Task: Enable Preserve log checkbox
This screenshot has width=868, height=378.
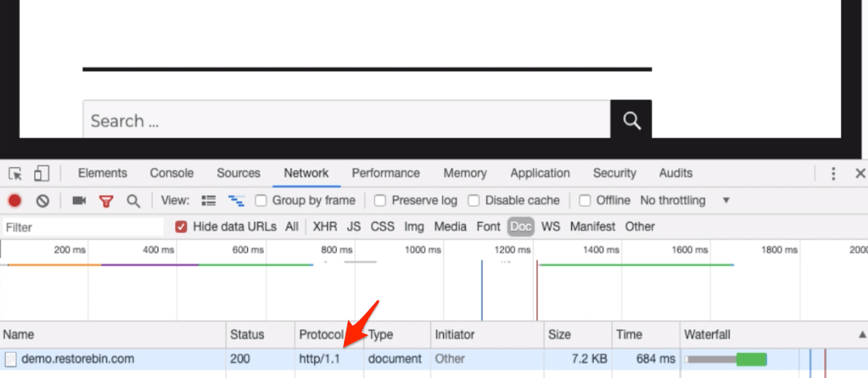Action: pyautogui.click(x=380, y=201)
